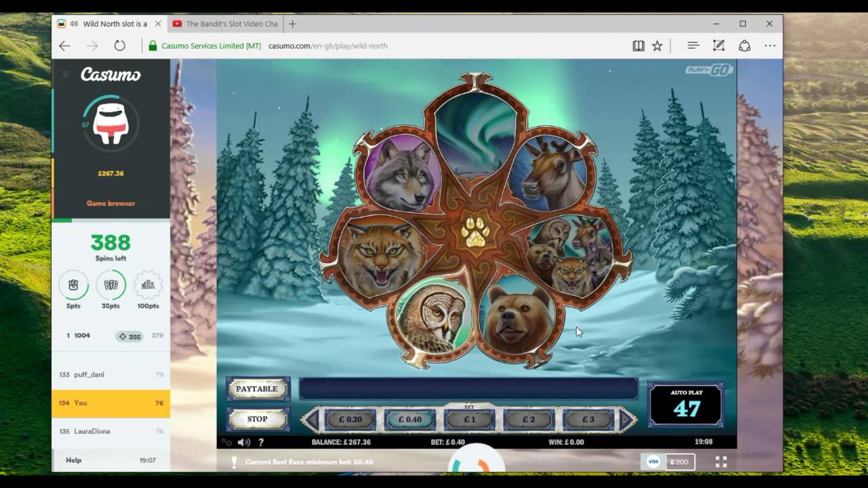Click the Visa card icon
This screenshot has width=868, height=488.
coord(653,462)
